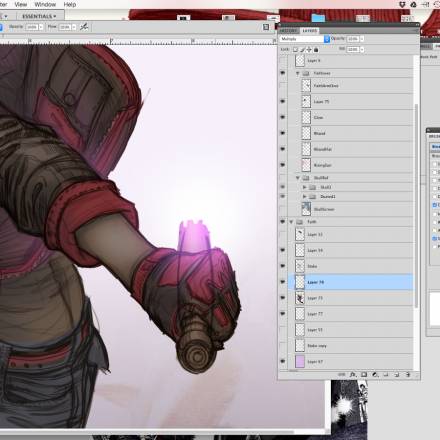Open brush Flow arrow in options bar
This screenshot has width=440, height=440.
tap(74, 27)
